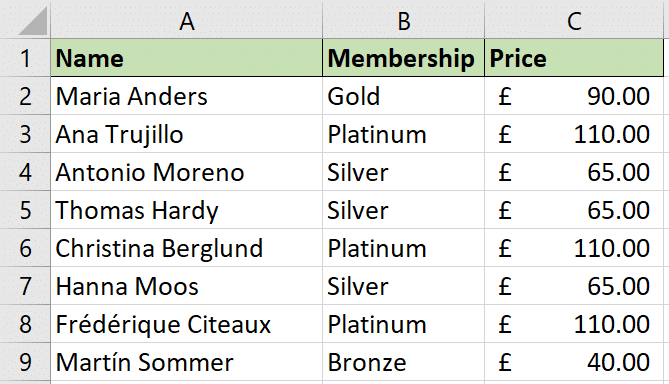Select the Bronze membership cell
Viewport: 669px width, 384px height.
tap(404, 362)
